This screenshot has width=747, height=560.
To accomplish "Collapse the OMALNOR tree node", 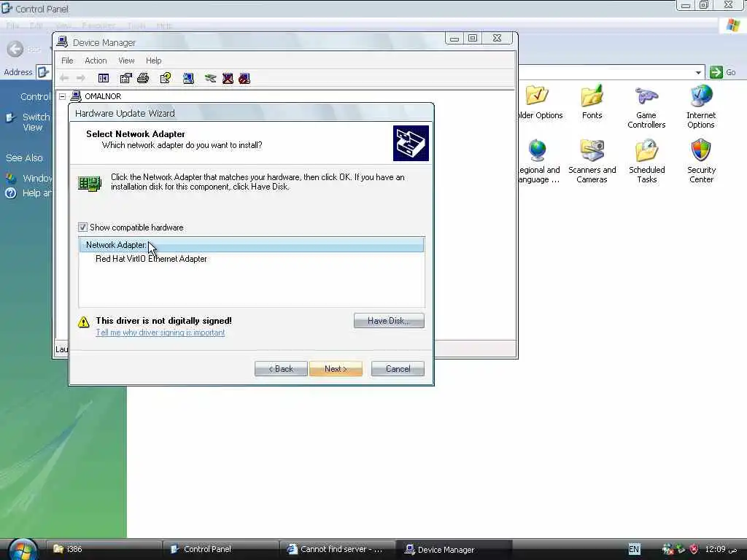I will [62, 96].
